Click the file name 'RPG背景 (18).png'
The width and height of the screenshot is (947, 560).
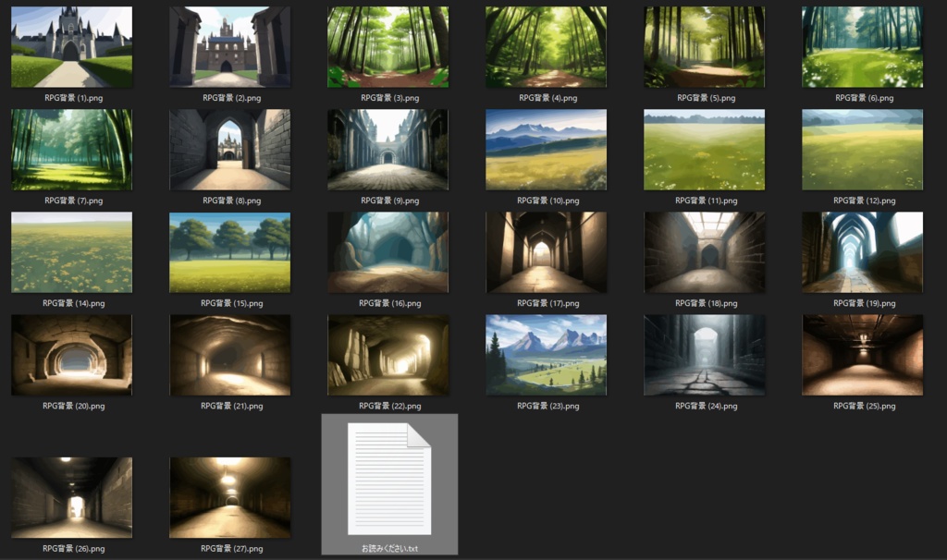(x=707, y=303)
